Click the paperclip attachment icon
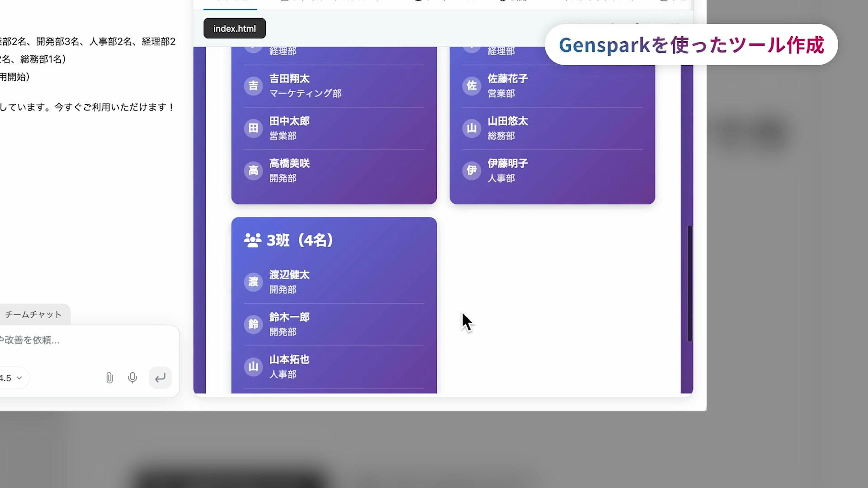Screen dimensions: 868x488 click(109, 378)
